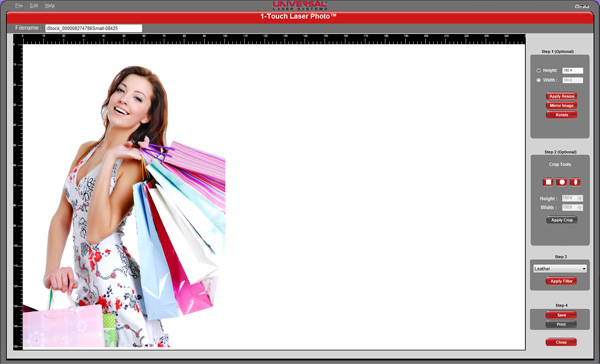This screenshot has width=600, height=364.
Task: Select the circle crop tool
Action: [561, 182]
